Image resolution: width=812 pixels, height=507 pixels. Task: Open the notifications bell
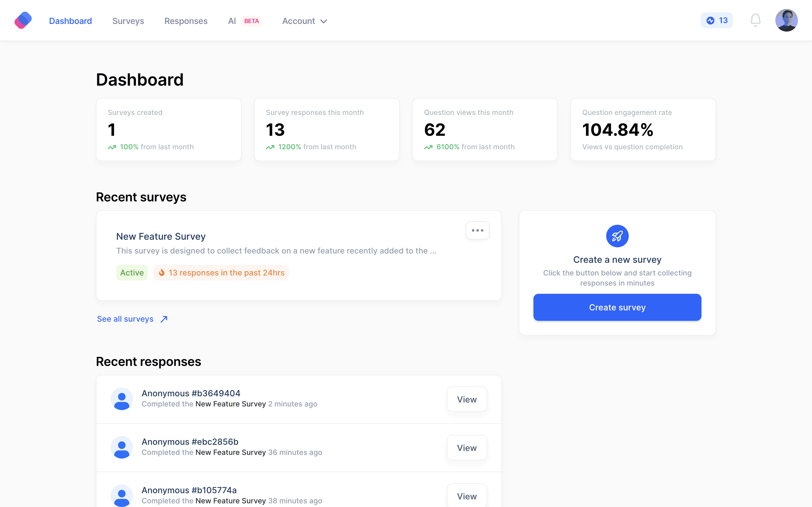(x=755, y=21)
